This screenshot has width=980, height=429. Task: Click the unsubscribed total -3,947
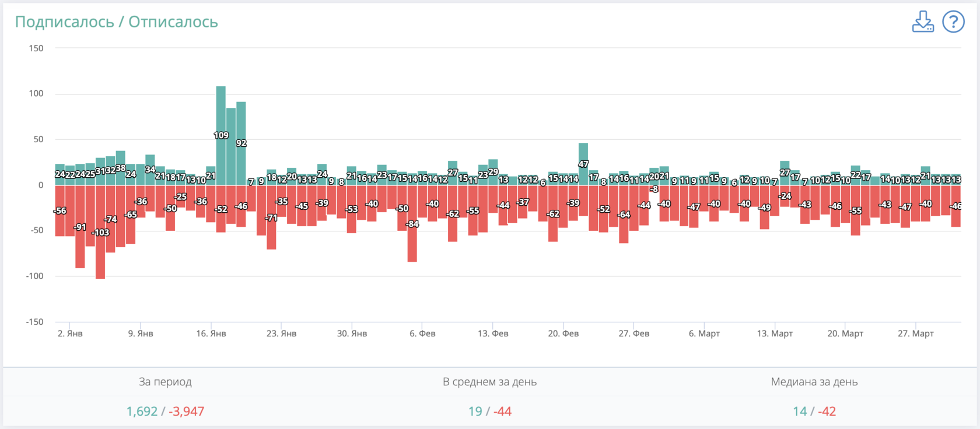[x=187, y=412]
